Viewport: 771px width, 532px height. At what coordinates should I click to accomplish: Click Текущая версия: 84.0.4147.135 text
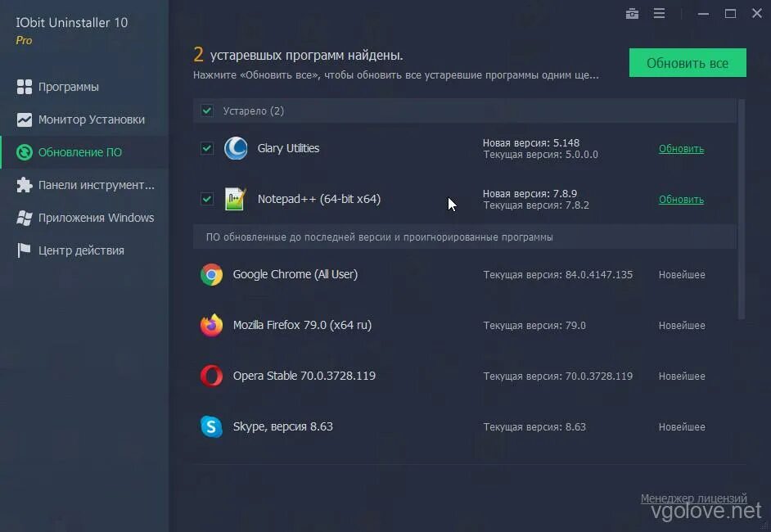coord(557,274)
